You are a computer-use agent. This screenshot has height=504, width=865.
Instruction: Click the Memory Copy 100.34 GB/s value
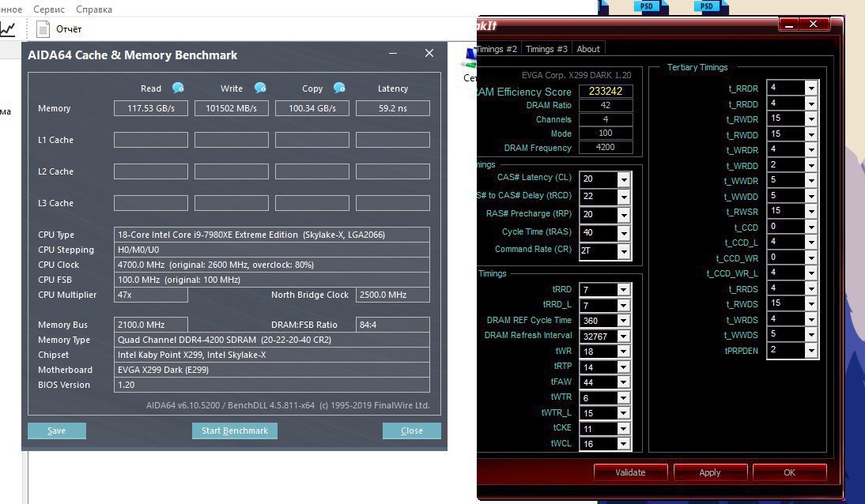(x=312, y=108)
